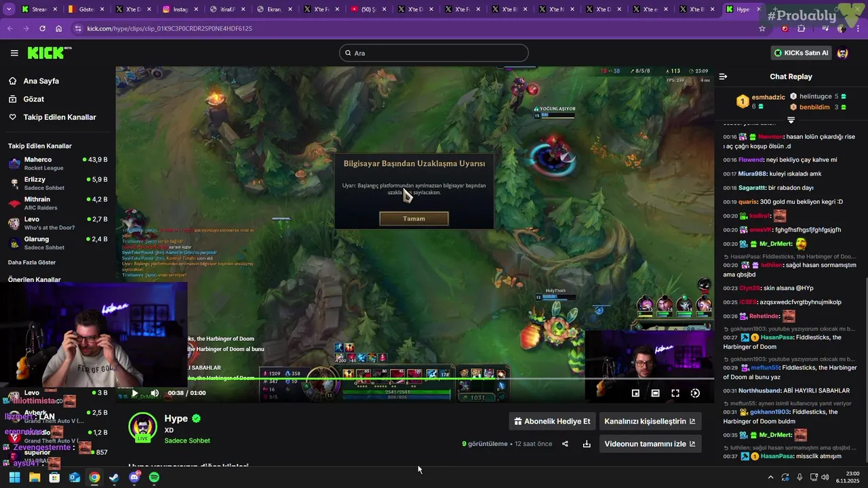The height and width of the screenshot is (488, 868).
Task: Open Takip Edilen Kanallar page
Action: (53, 117)
